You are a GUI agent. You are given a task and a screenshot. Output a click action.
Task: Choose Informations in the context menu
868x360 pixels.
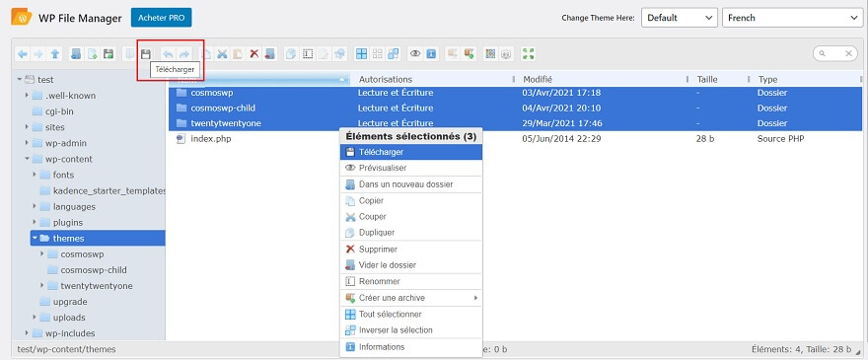pos(411,347)
